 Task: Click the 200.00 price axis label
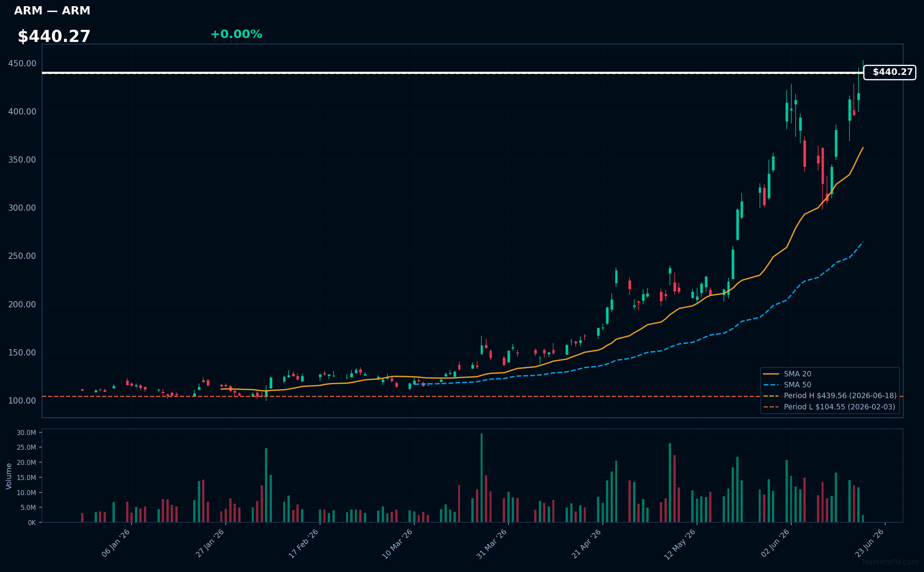point(22,305)
